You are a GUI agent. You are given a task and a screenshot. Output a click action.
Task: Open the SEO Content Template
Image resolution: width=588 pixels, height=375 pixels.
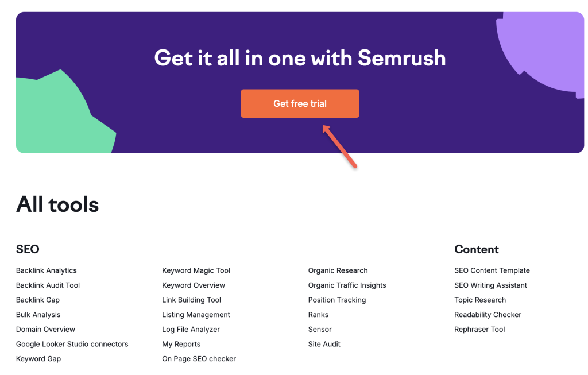point(492,270)
